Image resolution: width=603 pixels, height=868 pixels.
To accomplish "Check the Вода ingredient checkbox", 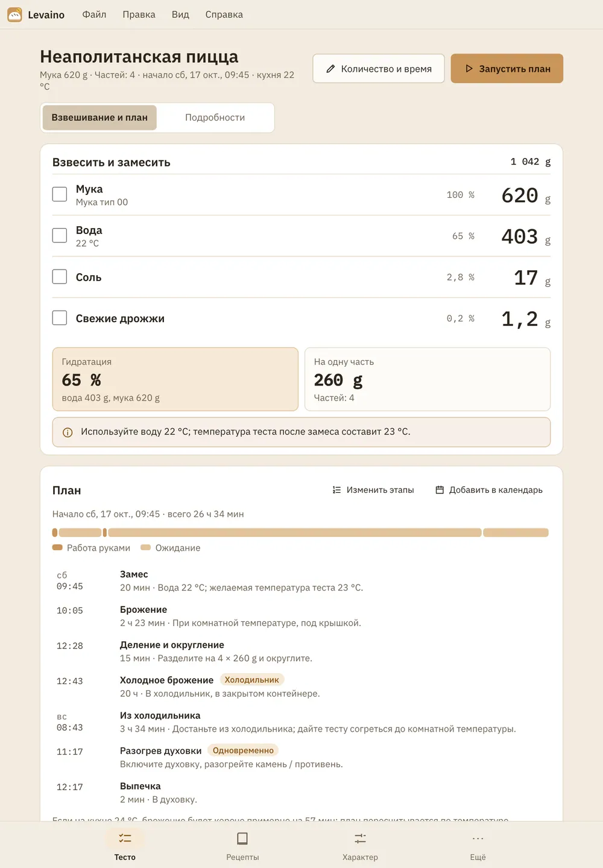I will [x=60, y=235].
